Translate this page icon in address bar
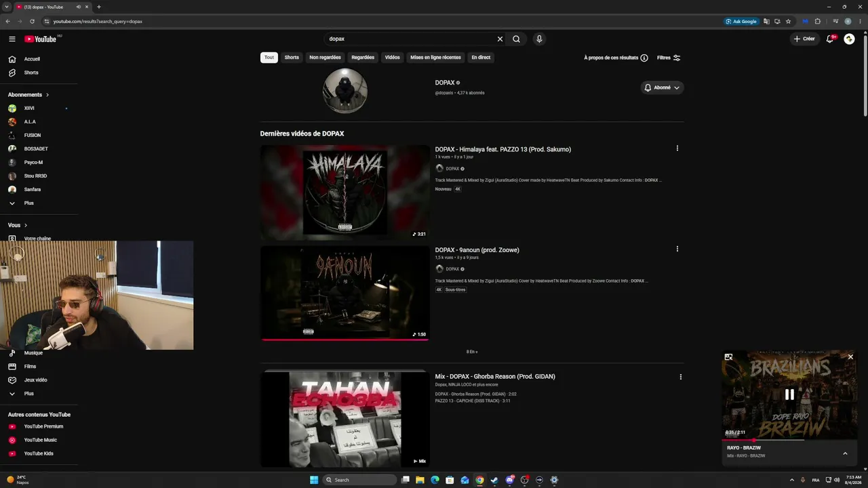This screenshot has height=488, width=868. 766,21
